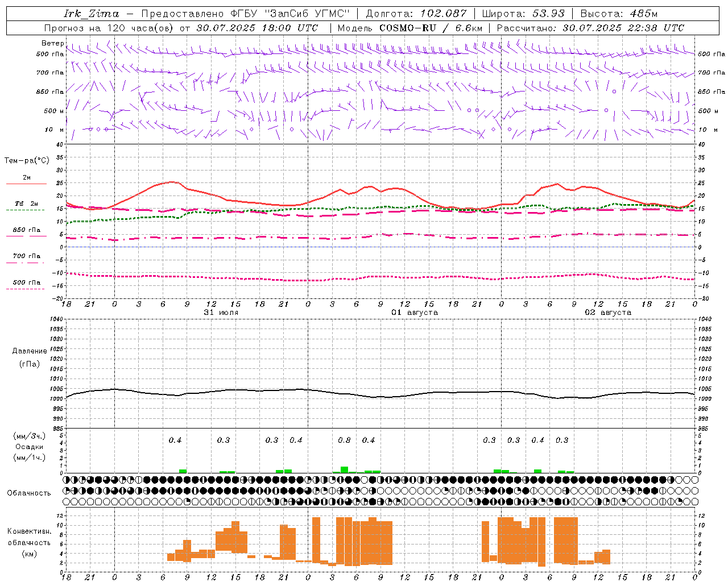Click the Облачность cloud cover label
Viewport: 728px width, 582px height.
tap(29, 493)
